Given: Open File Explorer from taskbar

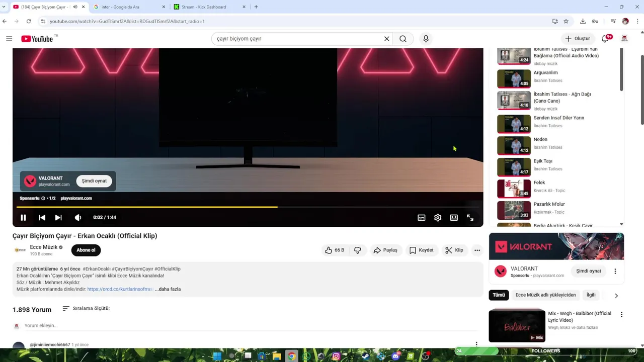Looking at the screenshot, I should 277,356.
